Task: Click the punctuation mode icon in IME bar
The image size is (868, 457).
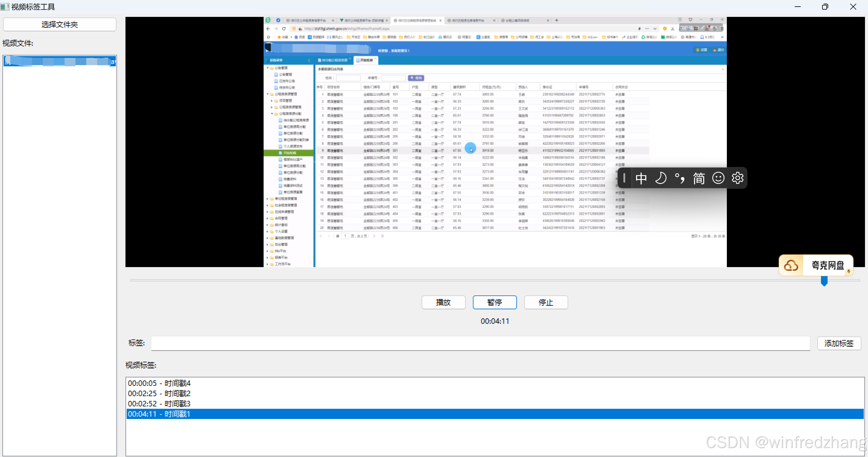Action: tap(680, 178)
